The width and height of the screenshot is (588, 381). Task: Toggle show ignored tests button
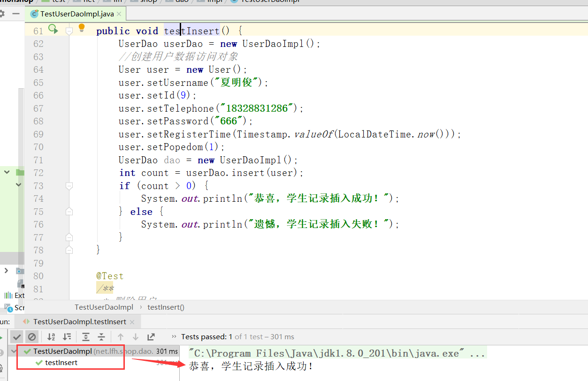[x=32, y=336]
